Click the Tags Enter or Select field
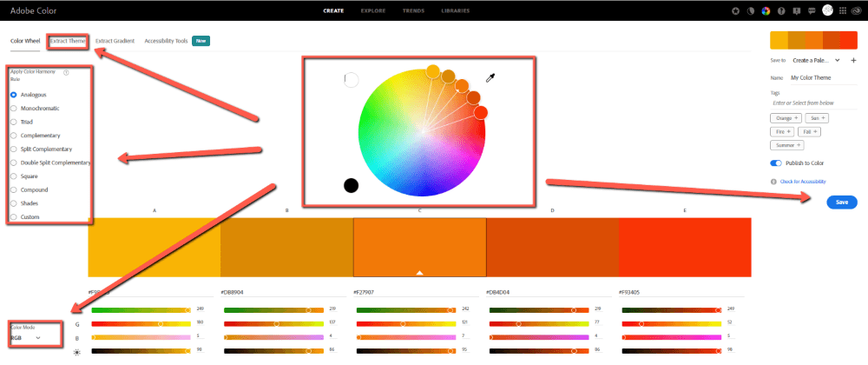868x365 pixels. 812,103
